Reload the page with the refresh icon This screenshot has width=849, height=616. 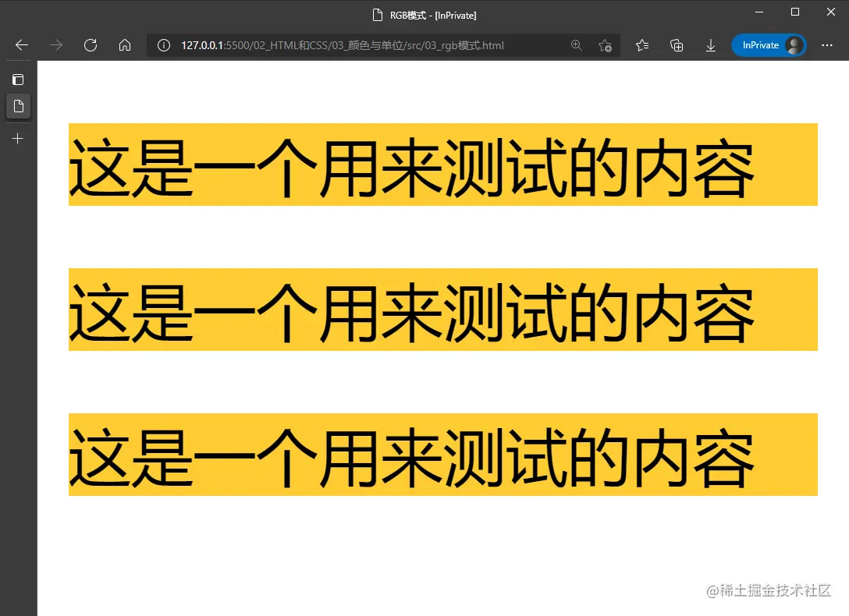91,44
